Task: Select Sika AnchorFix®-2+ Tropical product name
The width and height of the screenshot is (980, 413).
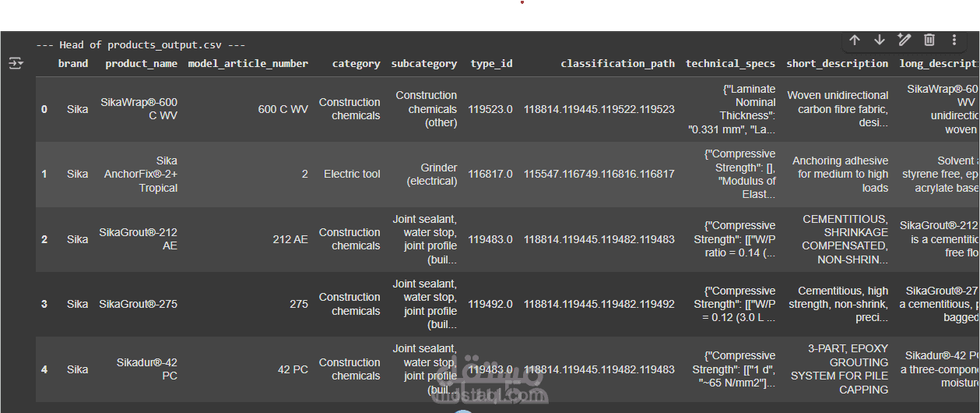Action: (x=141, y=175)
